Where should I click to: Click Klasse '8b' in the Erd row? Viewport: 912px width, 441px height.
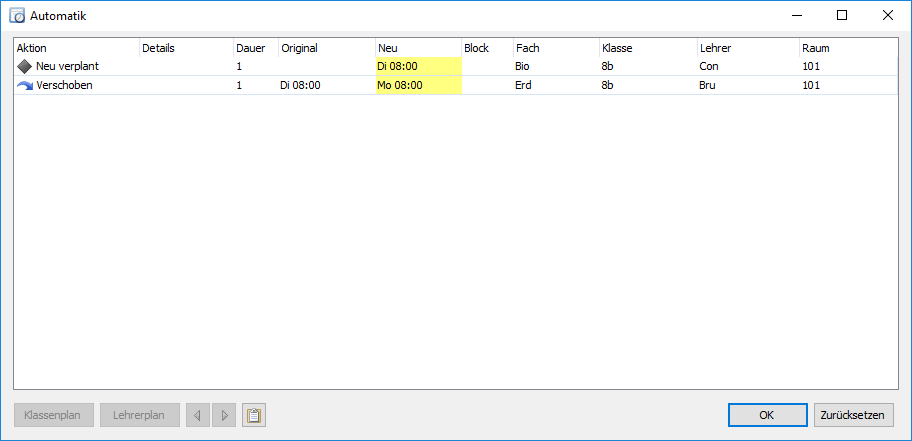(x=608, y=86)
